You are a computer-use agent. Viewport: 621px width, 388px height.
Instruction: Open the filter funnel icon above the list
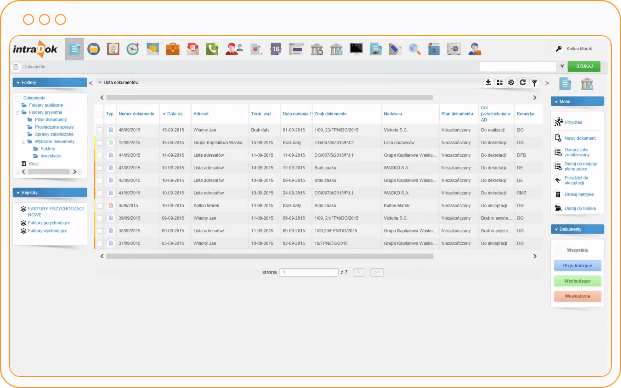(534, 83)
